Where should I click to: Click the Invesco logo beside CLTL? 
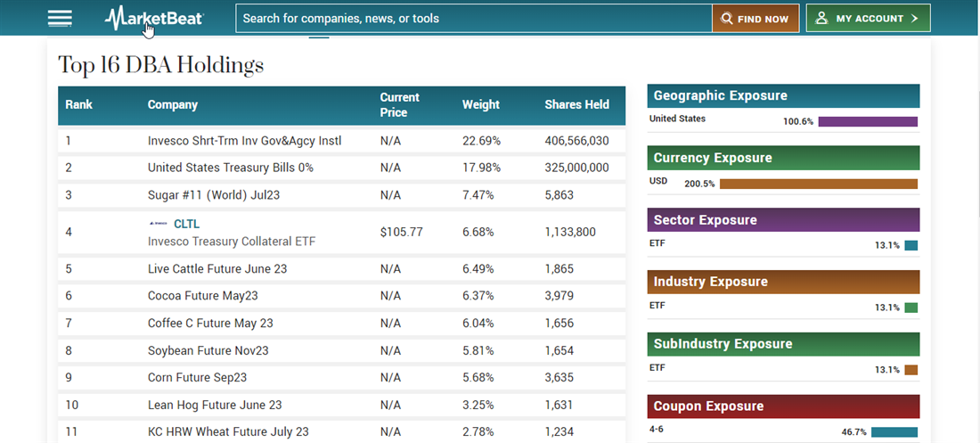click(x=158, y=224)
